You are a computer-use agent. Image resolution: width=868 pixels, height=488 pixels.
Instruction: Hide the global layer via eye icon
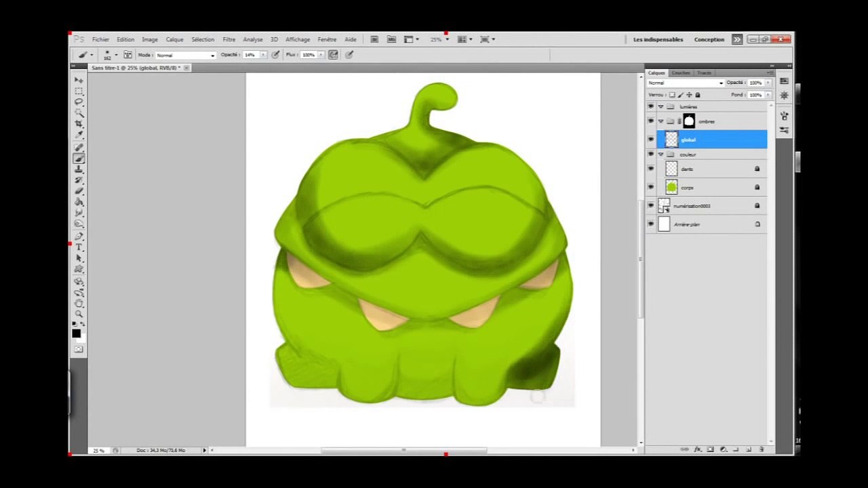pos(651,139)
